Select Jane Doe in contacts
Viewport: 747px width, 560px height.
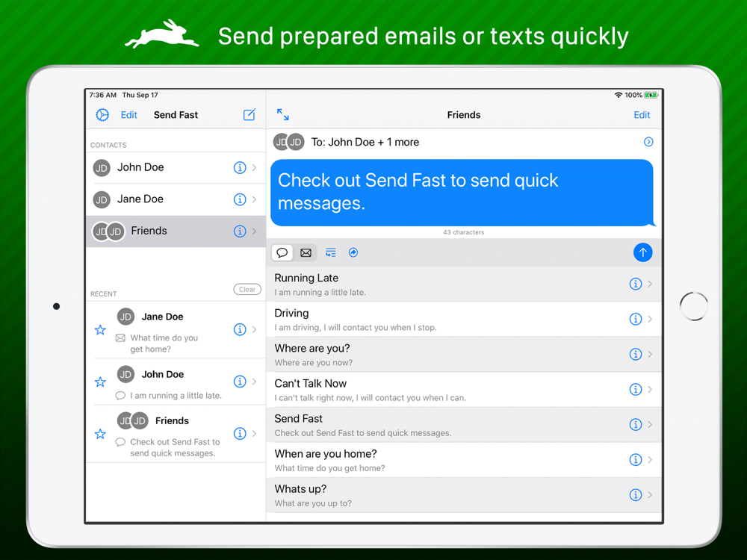click(x=176, y=199)
